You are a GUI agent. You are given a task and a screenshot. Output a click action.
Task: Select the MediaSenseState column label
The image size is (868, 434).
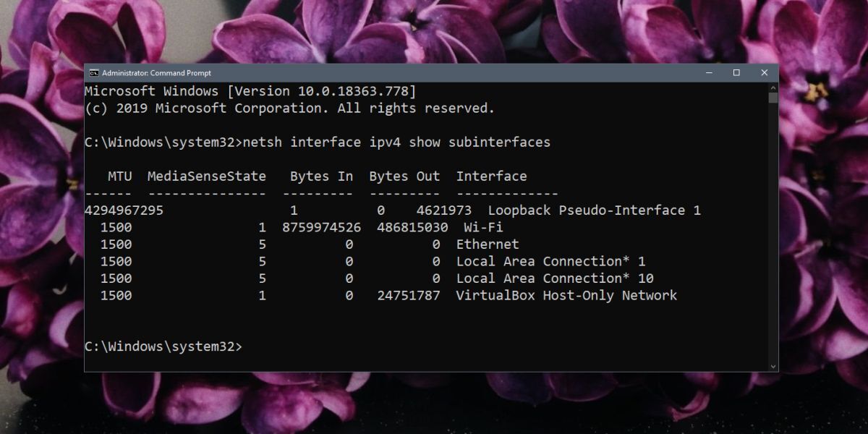206,176
